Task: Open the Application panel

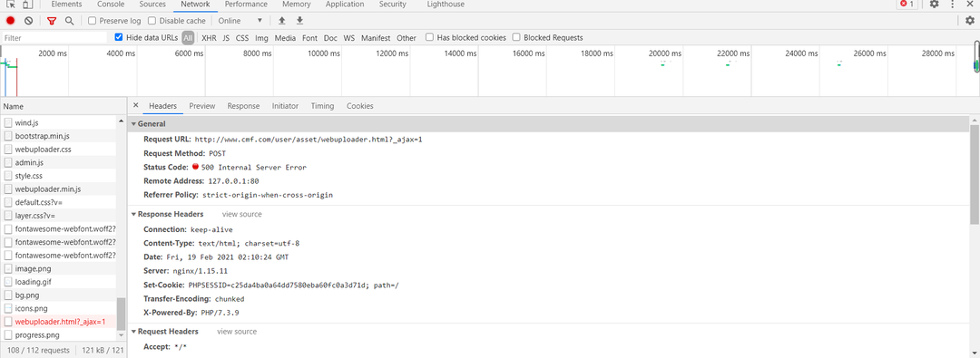Action: tap(346, 5)
